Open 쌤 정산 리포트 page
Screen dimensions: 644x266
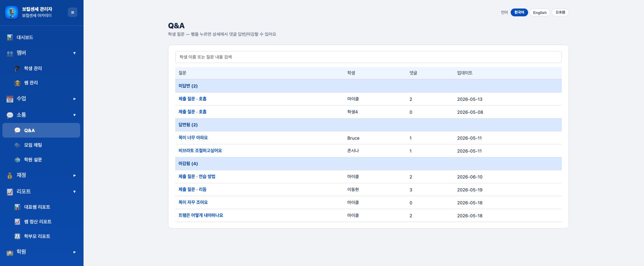pyautogui.click(x=41, y=222)
